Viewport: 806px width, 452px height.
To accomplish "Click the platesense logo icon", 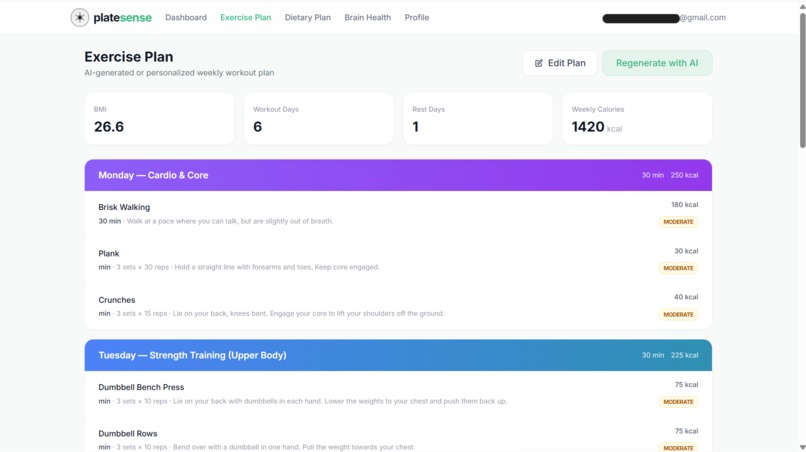I will click(80, 17).
